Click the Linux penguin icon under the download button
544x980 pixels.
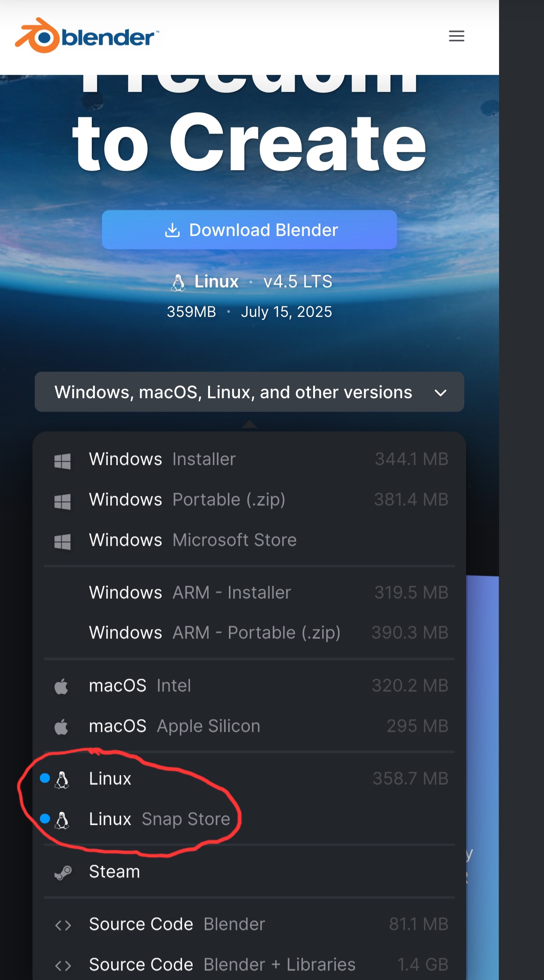[178, 283]
